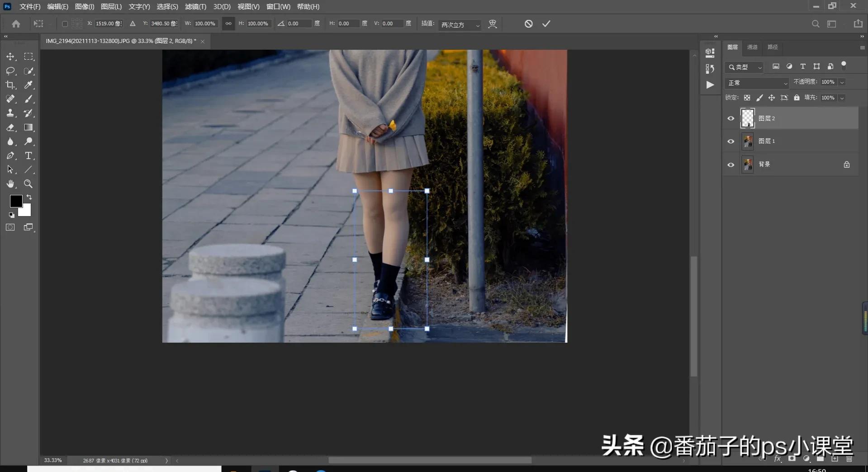The image size is (868, 472).
Task: Open the opacity 不透明度 dropdown arrow
Action: 842,82
